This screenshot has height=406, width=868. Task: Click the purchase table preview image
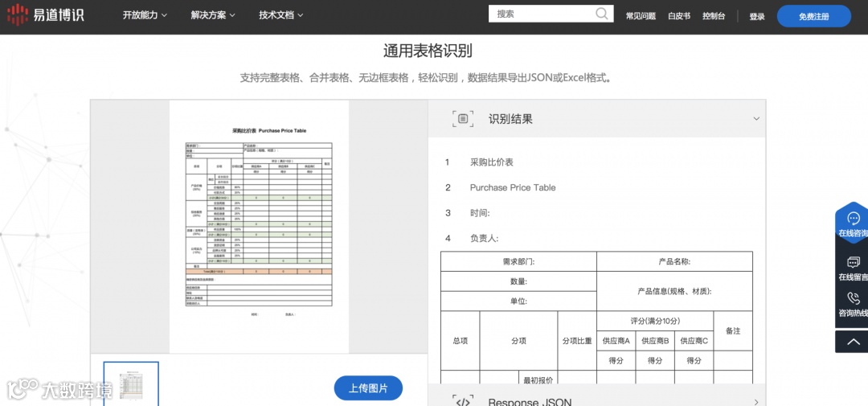(259, 226)
